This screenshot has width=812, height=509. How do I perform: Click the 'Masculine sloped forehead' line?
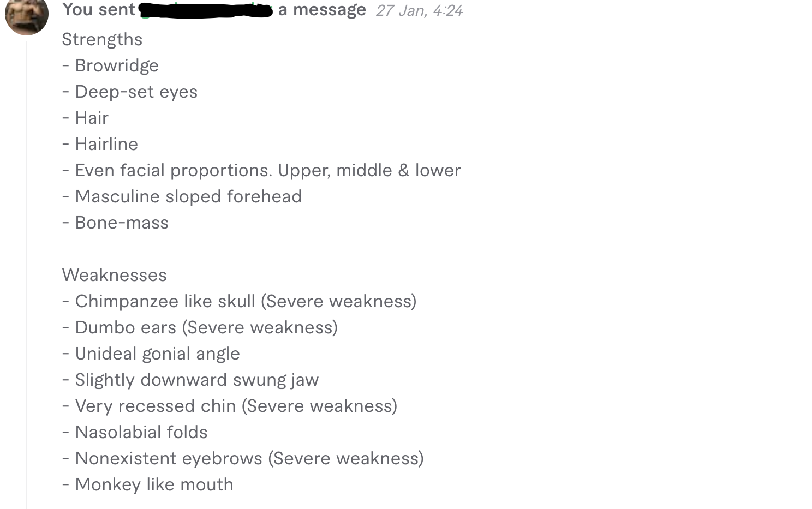(x=182, y=196)
